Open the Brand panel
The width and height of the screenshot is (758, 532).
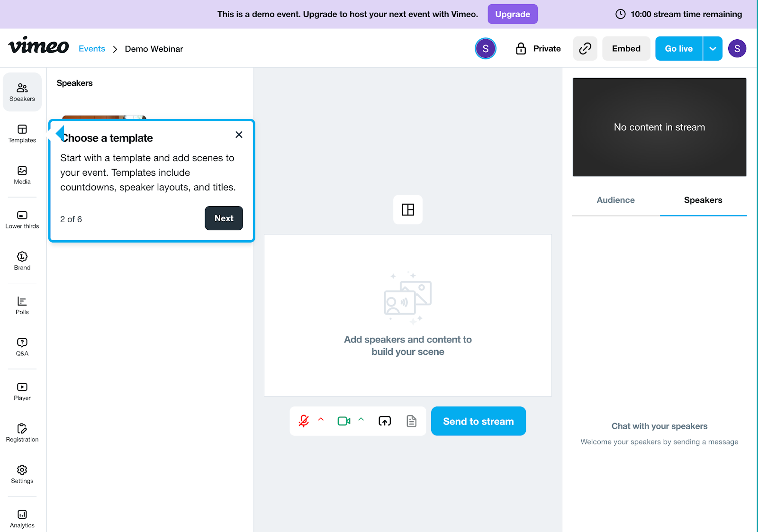tap(22, 261)
